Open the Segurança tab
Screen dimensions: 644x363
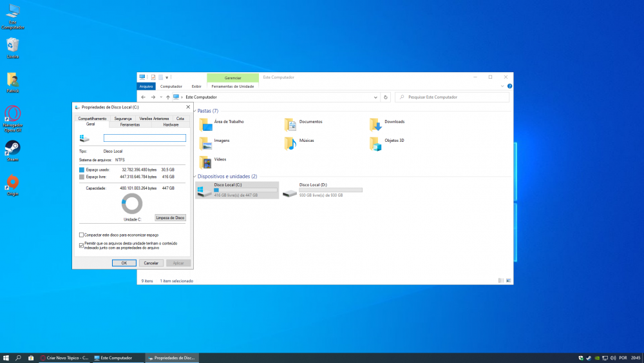(x=122, y=119)
